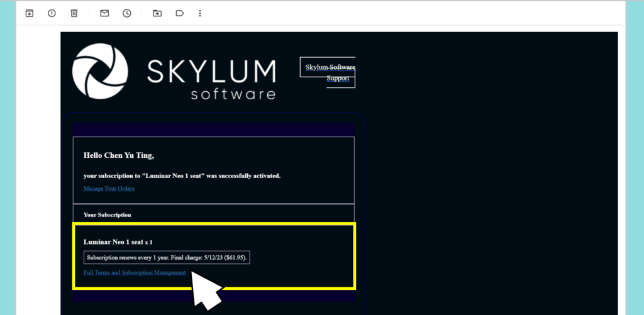Click the Skylum aperture logo
The height and width of the screenshot is (315, 644).
click(100, 72)
